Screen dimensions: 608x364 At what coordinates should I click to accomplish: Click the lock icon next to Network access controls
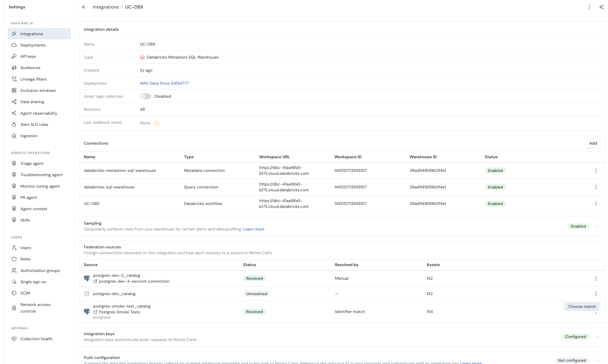(14, 308)
